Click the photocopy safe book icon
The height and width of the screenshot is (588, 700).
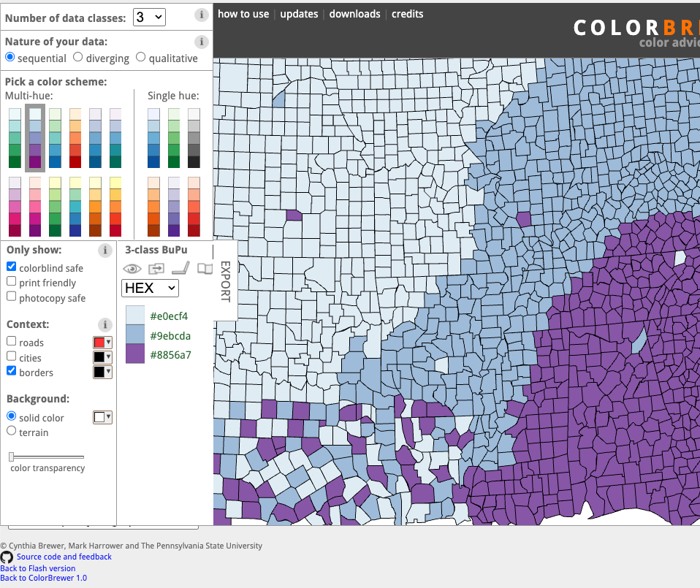[205, 269]
